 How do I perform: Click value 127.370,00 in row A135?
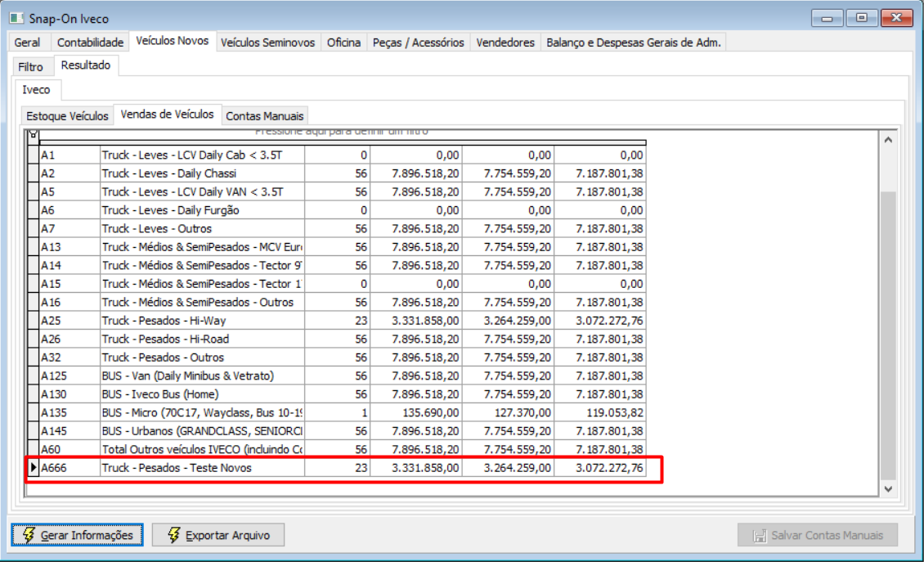pos(508,412)
